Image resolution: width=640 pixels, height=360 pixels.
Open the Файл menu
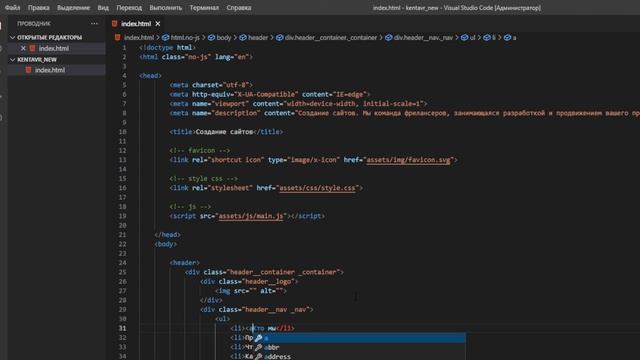(12, 8)
